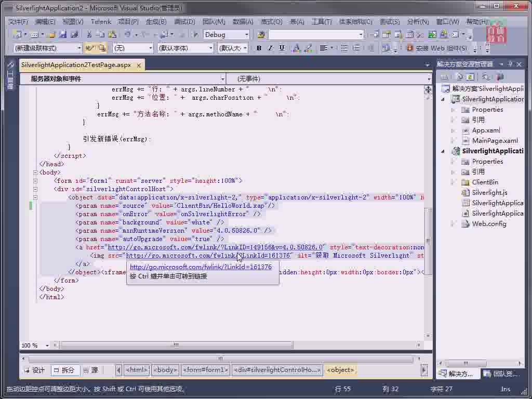This screenshot has width=532, height=399.
Task: Open the 100 % zoom level box
Action: pos(35,345)
